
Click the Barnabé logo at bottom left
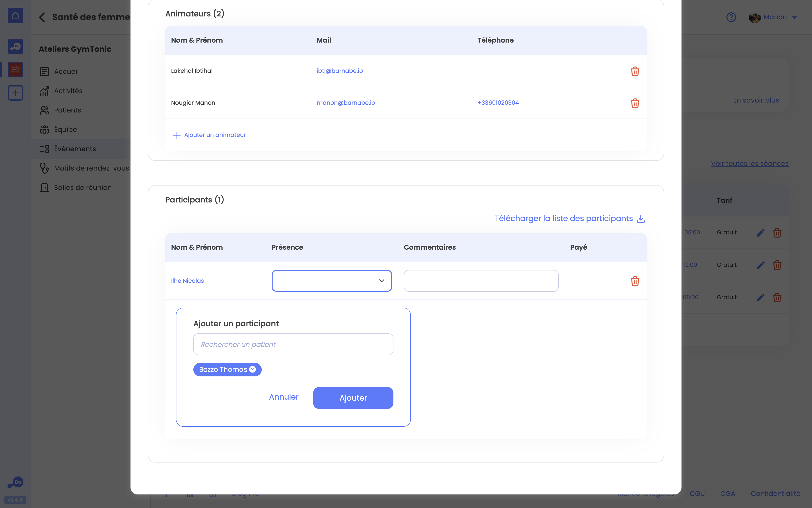tap(15, 482)
